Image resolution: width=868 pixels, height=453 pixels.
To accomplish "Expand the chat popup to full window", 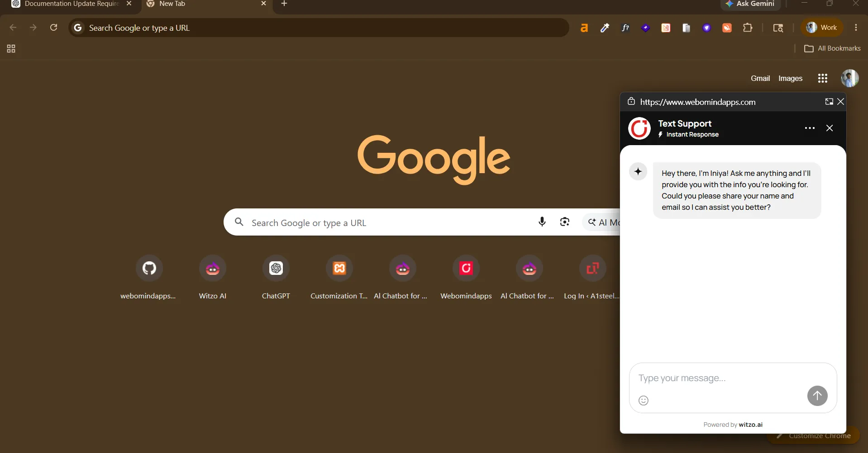I will [x=829, y=102].
